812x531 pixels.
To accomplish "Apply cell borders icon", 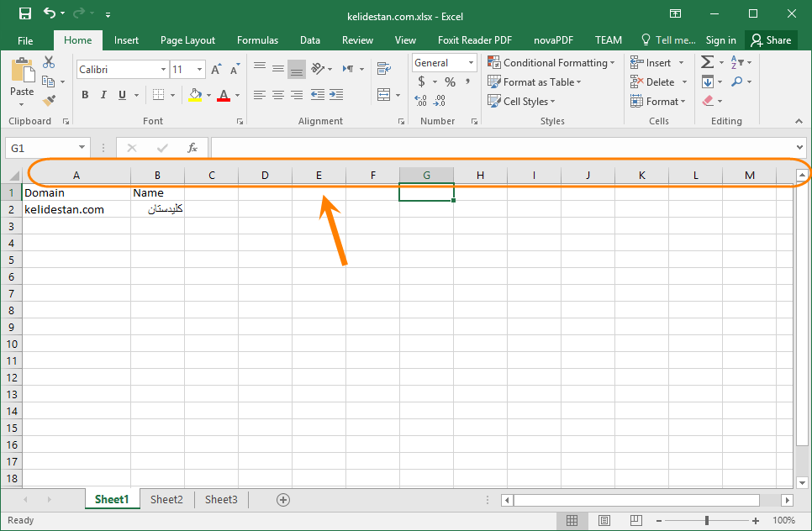I will click(159, 95).
